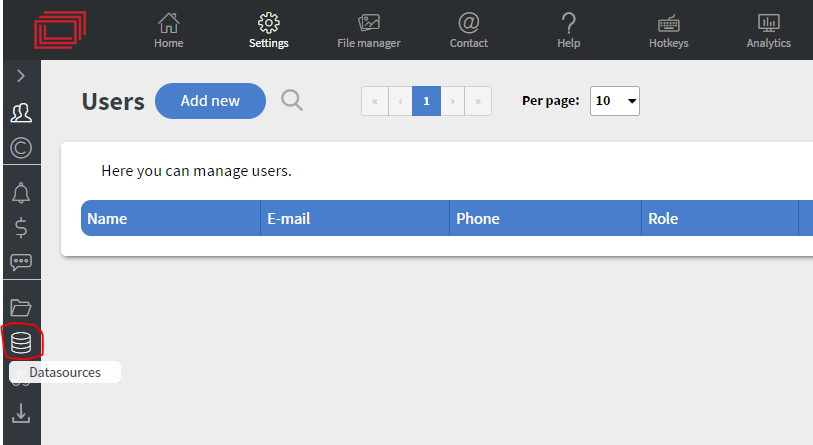Viewport: 813px width, 445px height.
Task: Open the Per page dropdown
Action: pos(615,101)
